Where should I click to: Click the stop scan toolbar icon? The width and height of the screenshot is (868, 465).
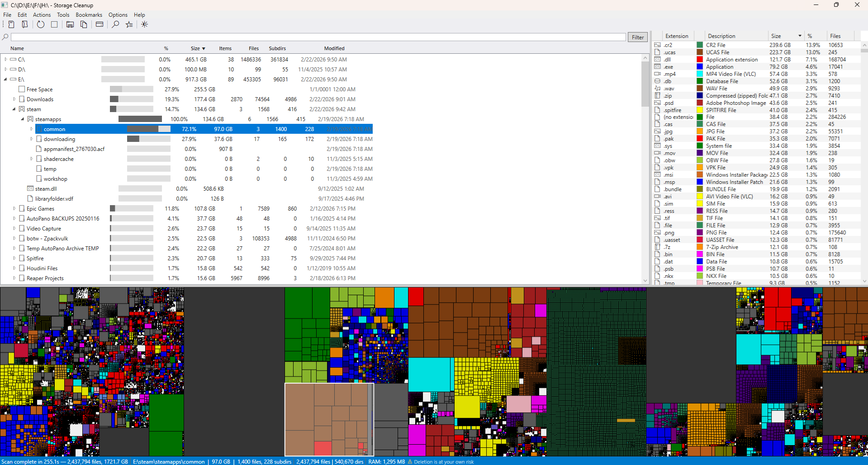coord(54,24)
